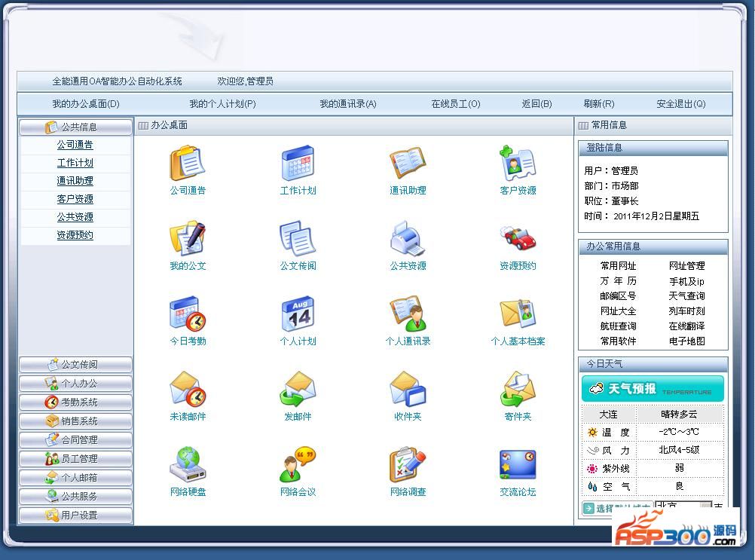Viewport: 755px width, 560px height.
Task: Click the 通讯助理 link in the sidebar
Action: [x=75, y=181]
